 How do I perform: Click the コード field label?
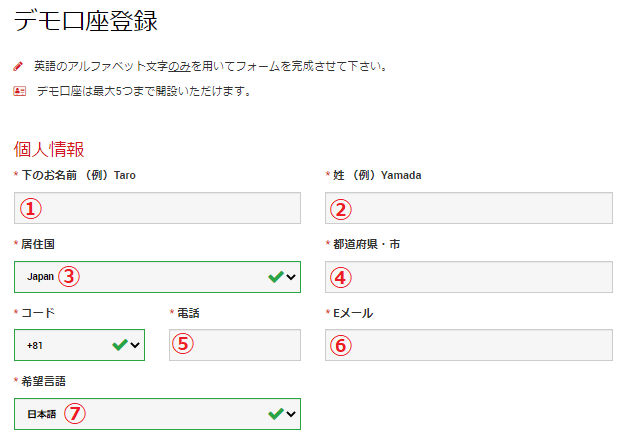(x=38, y=313)
